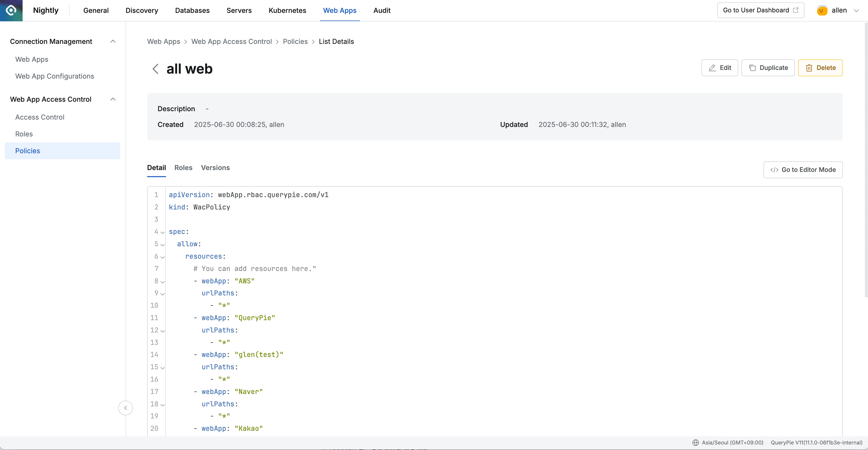Click the Edit pencil icon
This screenshot has height=450, width=868.
click(712, 68)
